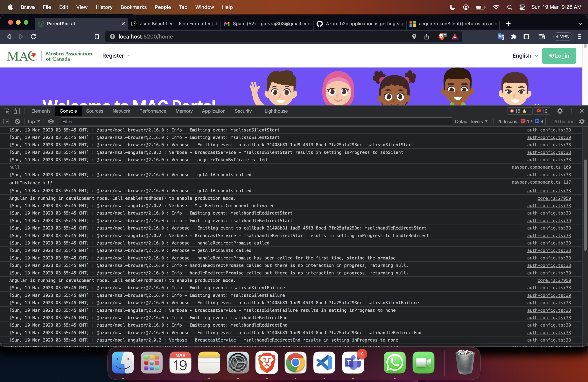The image size is (588, 382).
Task: Toggle the device toolbar icon
Action: click(17, 111)
